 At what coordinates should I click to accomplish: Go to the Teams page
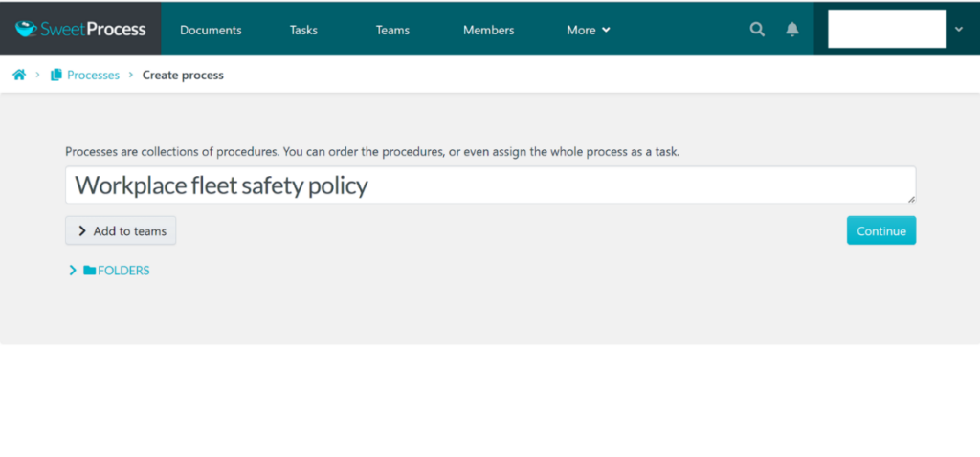point(392,30)
